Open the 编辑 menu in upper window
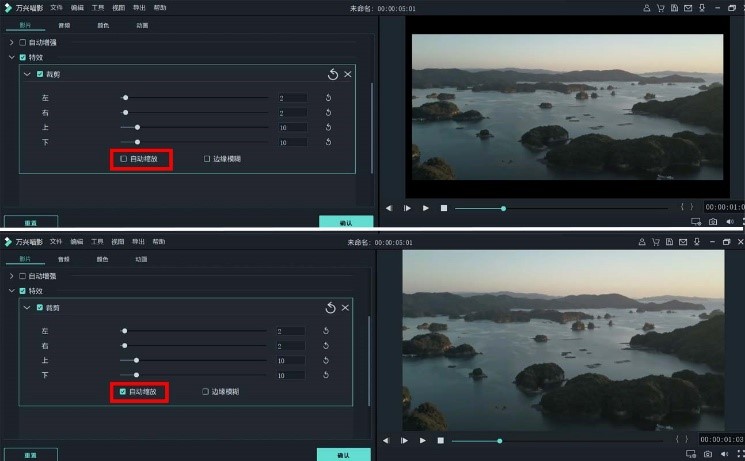745x461 pixels. point(77,8)
